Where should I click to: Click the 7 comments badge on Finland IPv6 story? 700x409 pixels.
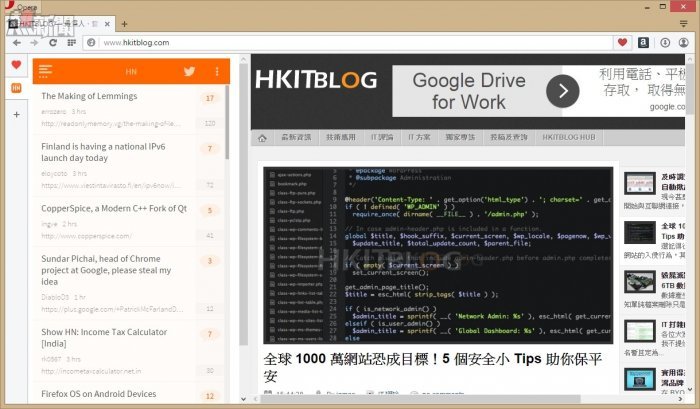point(210,149)
